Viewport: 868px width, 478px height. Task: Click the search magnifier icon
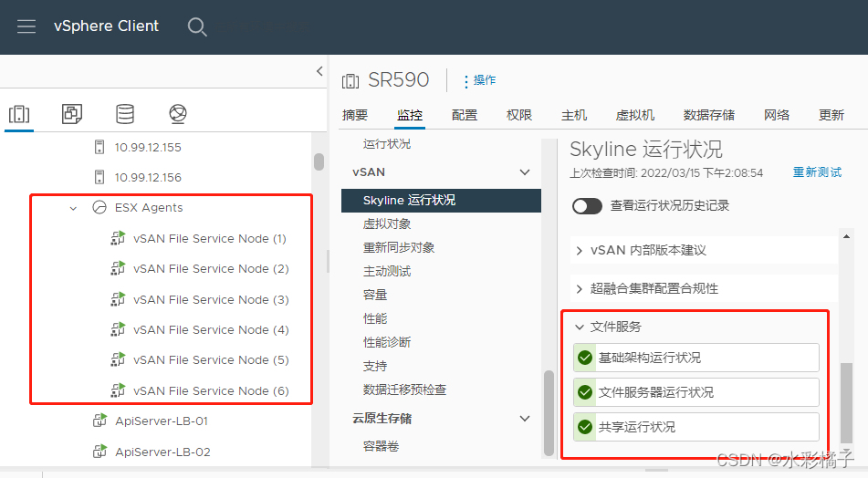tap(197, 26)
